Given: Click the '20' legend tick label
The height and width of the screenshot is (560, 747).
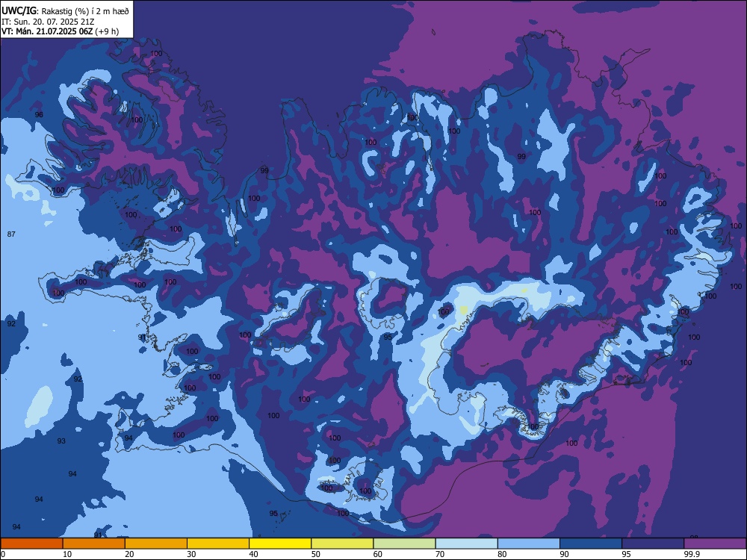Looking at the screenshot, I should [129, 554].
